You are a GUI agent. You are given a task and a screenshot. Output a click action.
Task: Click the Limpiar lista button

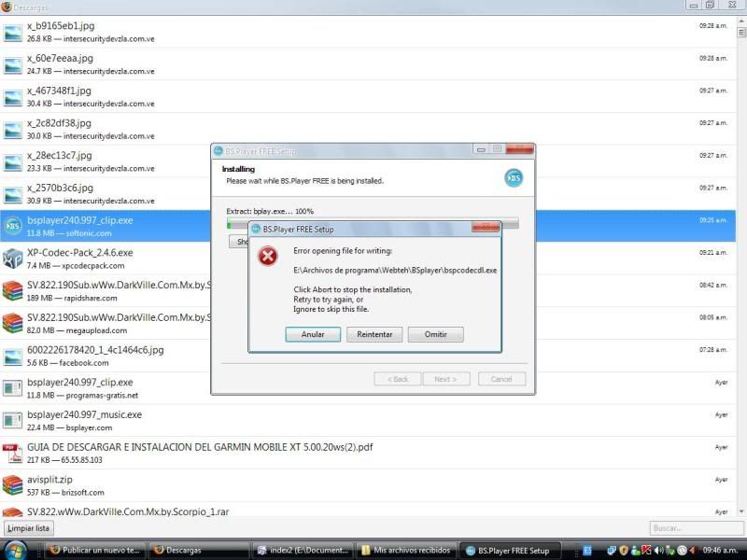[x=29, y=528]
